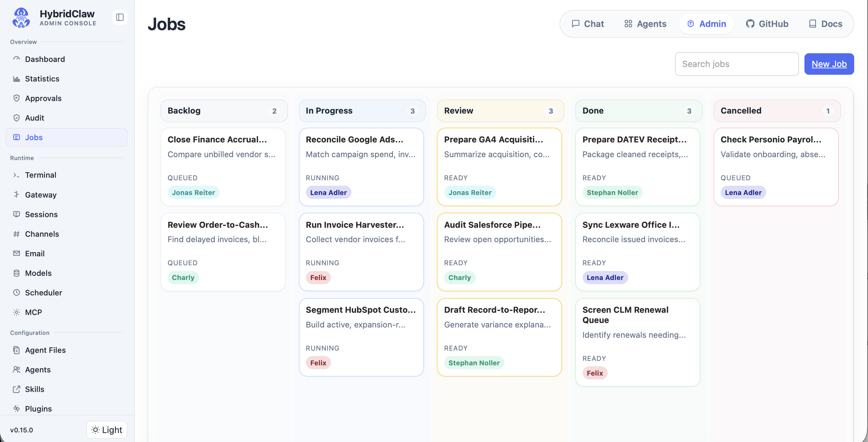This screenshot has width=868, height=442.
Task: Click the Docs book icon
Action: point(812,23)
